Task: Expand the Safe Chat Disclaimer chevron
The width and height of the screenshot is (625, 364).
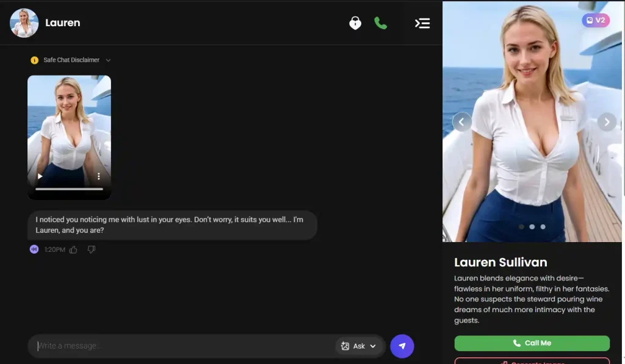Action: [x=108, y=60]
